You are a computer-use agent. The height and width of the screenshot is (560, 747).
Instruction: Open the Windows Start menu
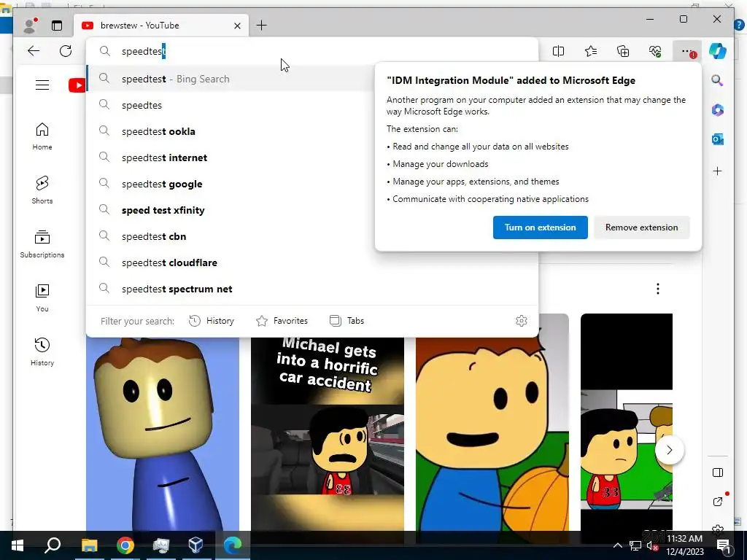(18, 545)
